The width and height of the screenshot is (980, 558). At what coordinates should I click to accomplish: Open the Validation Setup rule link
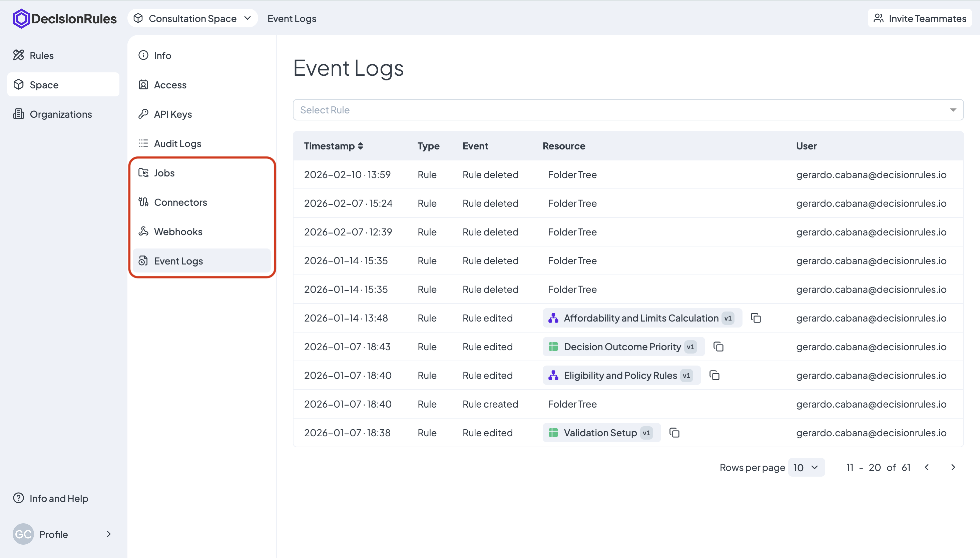click(x=600, y=433)
